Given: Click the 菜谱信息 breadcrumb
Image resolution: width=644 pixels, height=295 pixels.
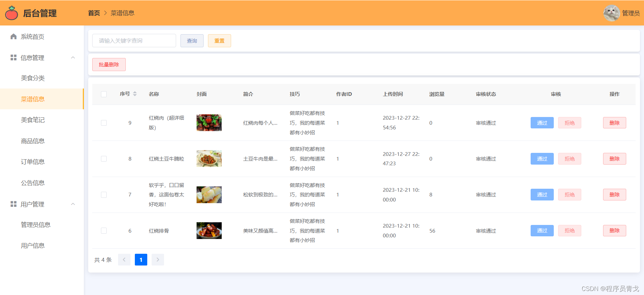Looking at the screenshot, I should [122, 13].
